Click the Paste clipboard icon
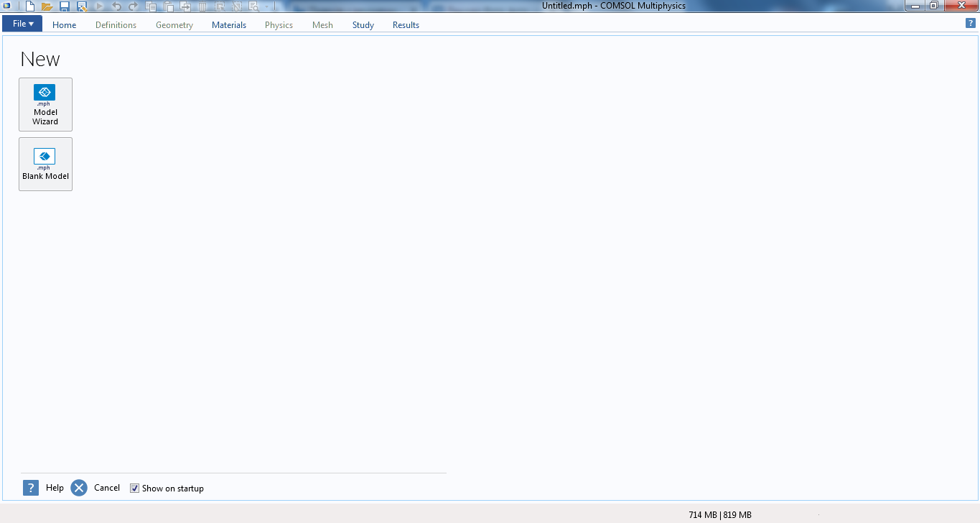 [168, 6]
